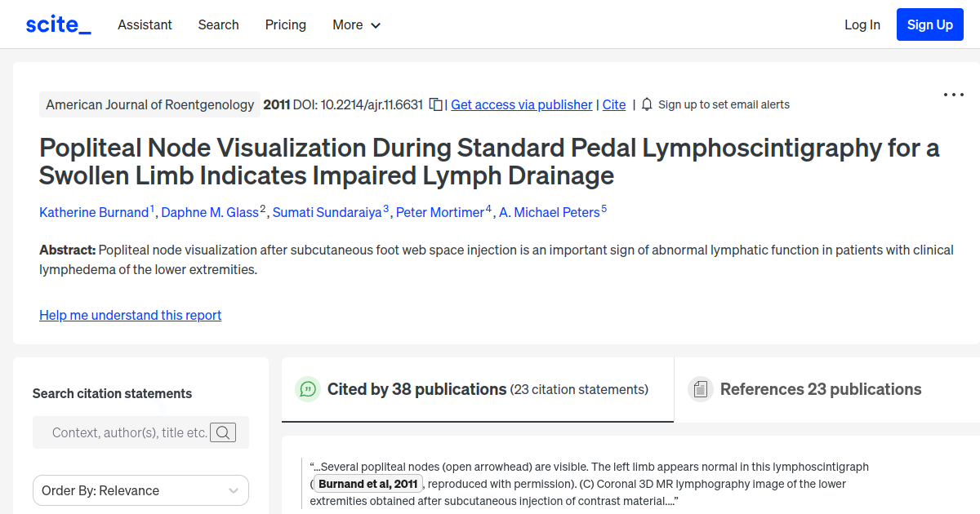Open the Order By: Relevance dropdown
This screenshot has width=980, height=514.
[140, 490]
